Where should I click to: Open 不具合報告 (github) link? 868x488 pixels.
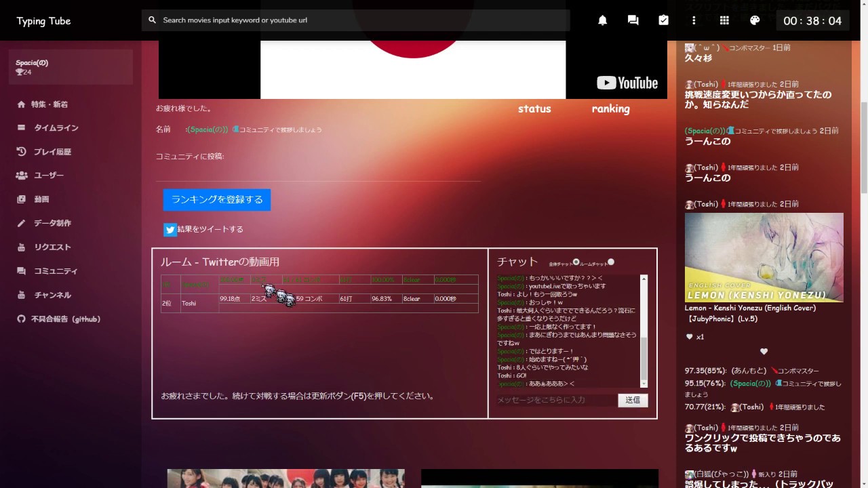click(66, 319)
